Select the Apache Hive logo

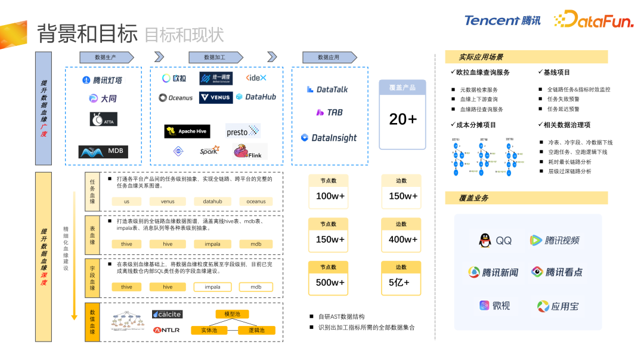187,131
